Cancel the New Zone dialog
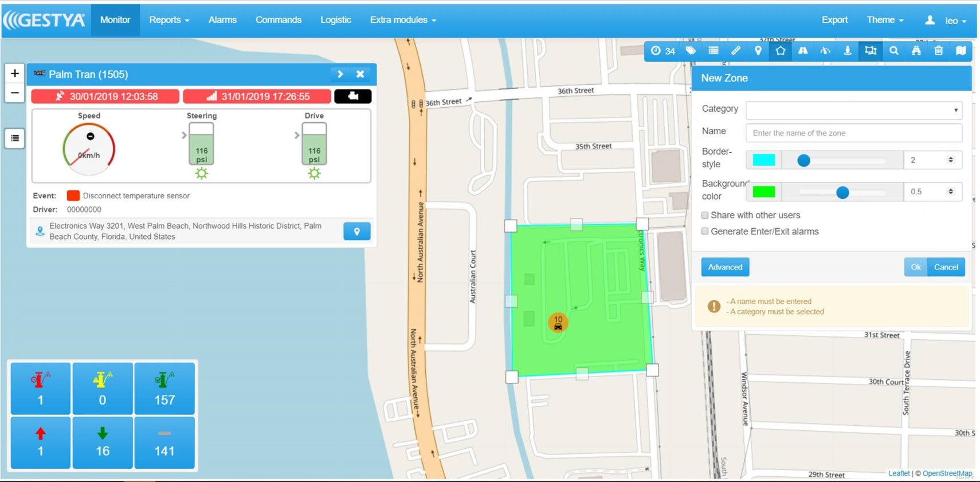The height and width of the screenshot is (482, 980). click(x=946, y=267)
